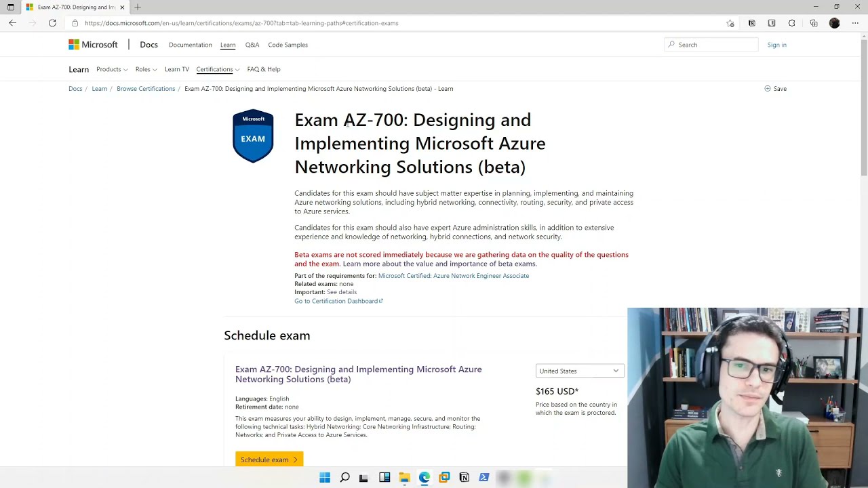Screen dimensions: 868x488
Task: Click the $165 USD* price text
Action: click(x=557, y=391)
